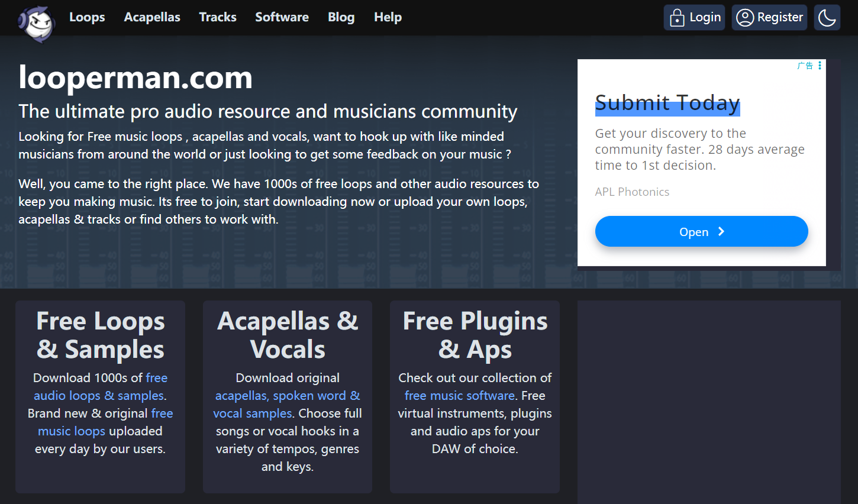Toggle dark mode with moon icon
Viewport: 858px width, 504px height.
(827, 18)
